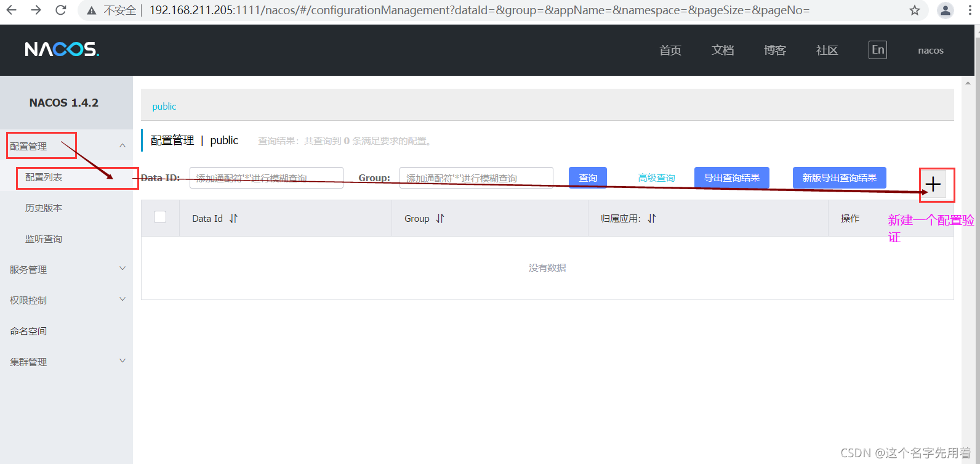Tick the select-all checkbox in table header
980x464 pixels.
click(160, 217)
